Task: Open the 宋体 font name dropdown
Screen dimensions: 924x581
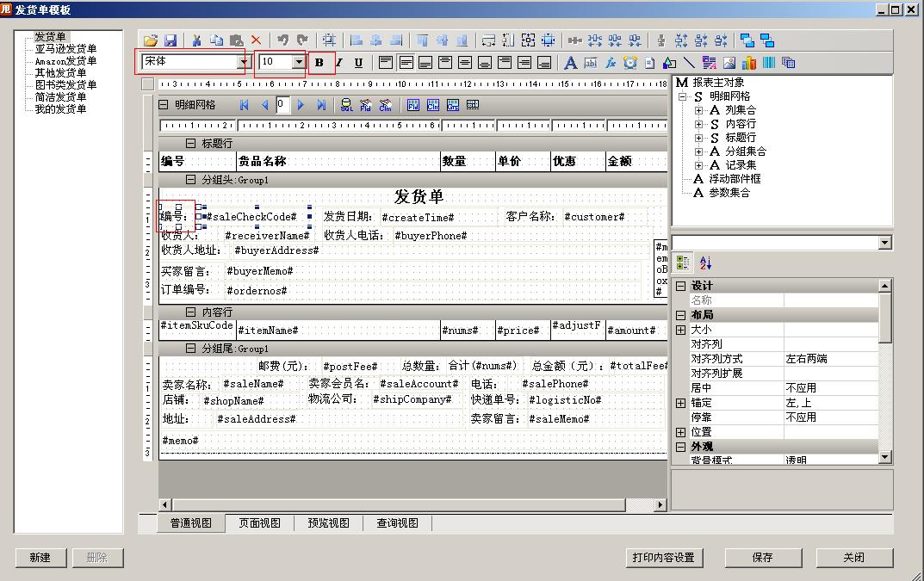Action: point(243,61)
